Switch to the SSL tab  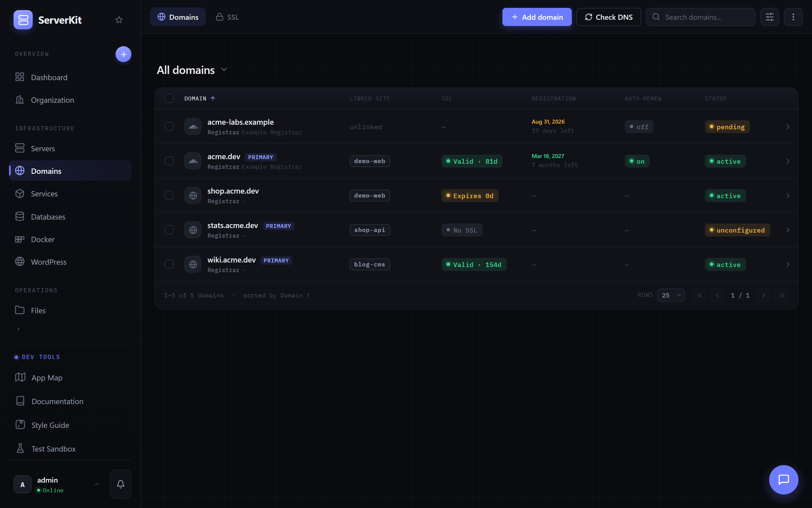[227, 17]
